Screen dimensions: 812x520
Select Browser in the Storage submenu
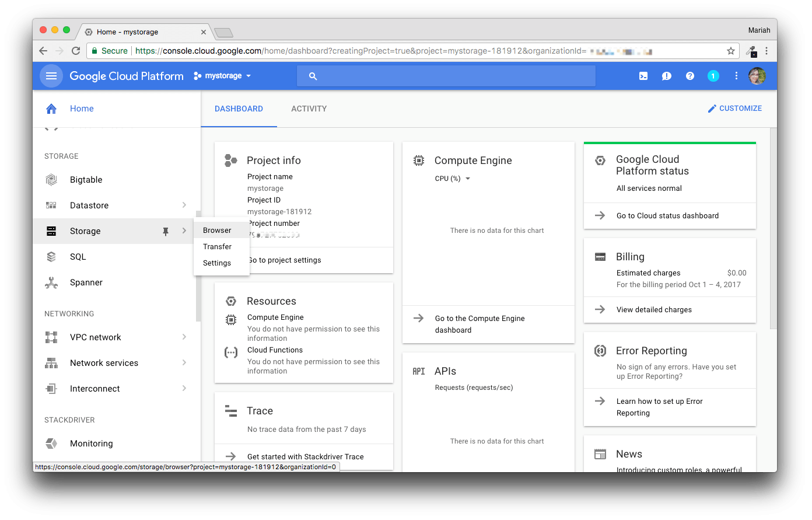tap(216, 230)
